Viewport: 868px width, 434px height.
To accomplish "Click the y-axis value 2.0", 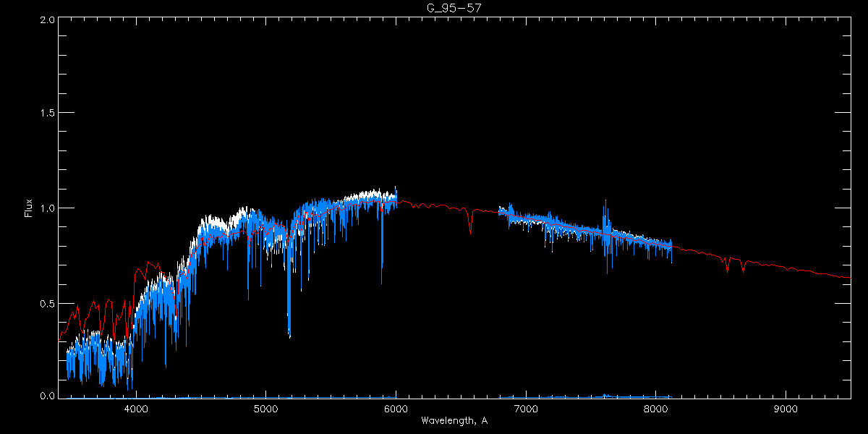I will tap(47, 20).
